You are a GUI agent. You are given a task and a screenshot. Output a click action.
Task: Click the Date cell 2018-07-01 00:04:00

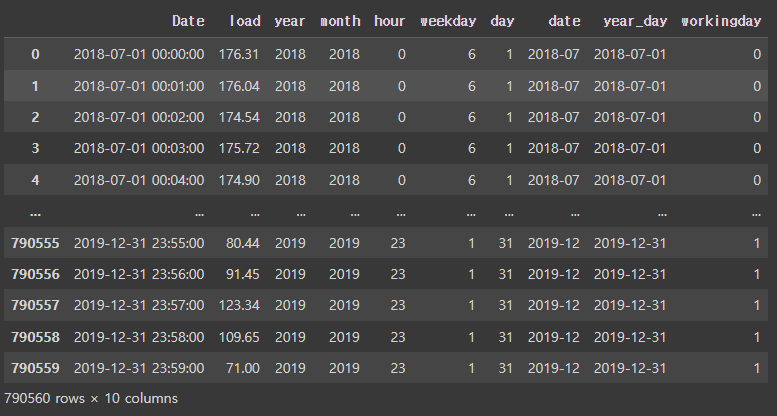(139, 180)
